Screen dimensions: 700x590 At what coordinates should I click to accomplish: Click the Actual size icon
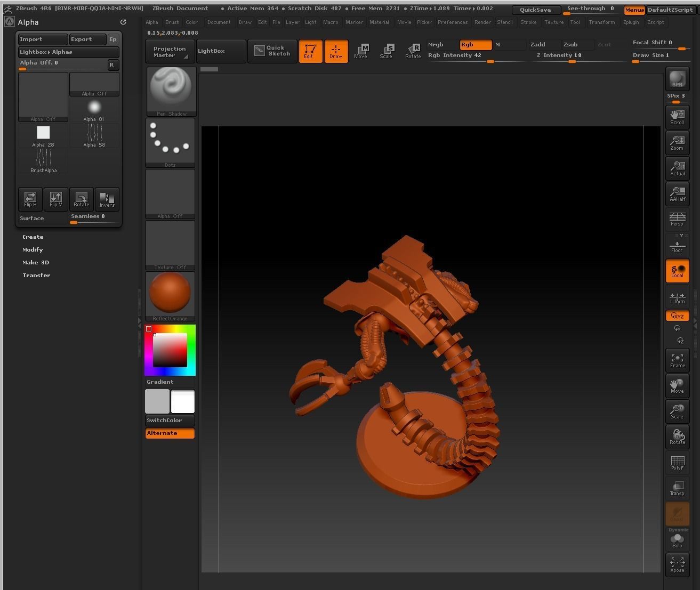677,168
